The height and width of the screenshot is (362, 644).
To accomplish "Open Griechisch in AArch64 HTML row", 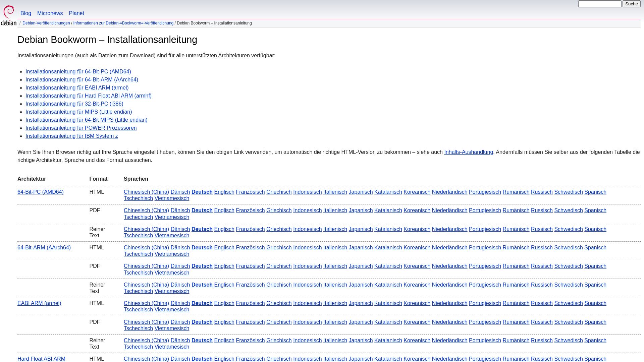I will tap(279, 248).
